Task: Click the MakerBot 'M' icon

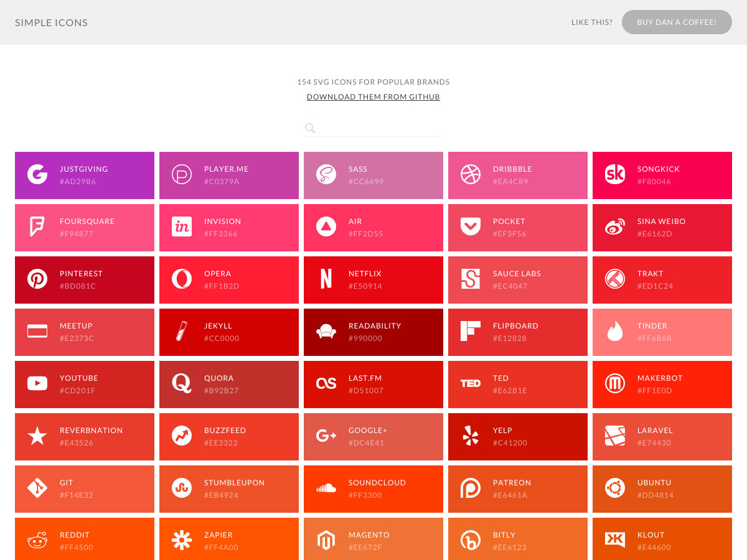Action: click(615, 384)
